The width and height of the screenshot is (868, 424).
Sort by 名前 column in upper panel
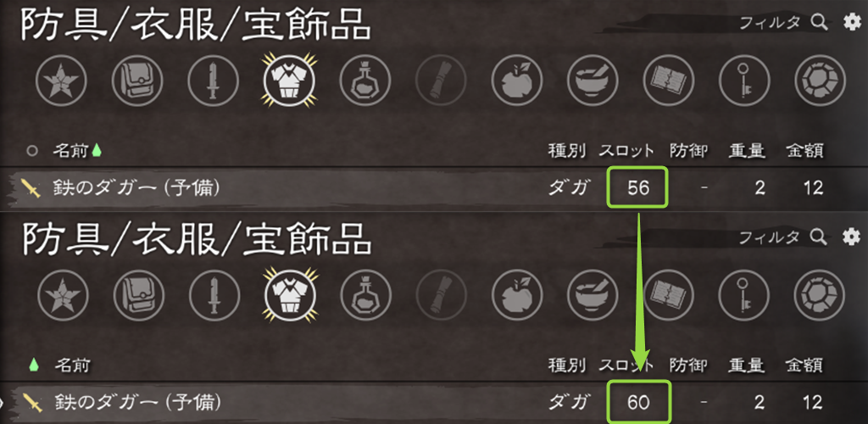tap(70, 150)
